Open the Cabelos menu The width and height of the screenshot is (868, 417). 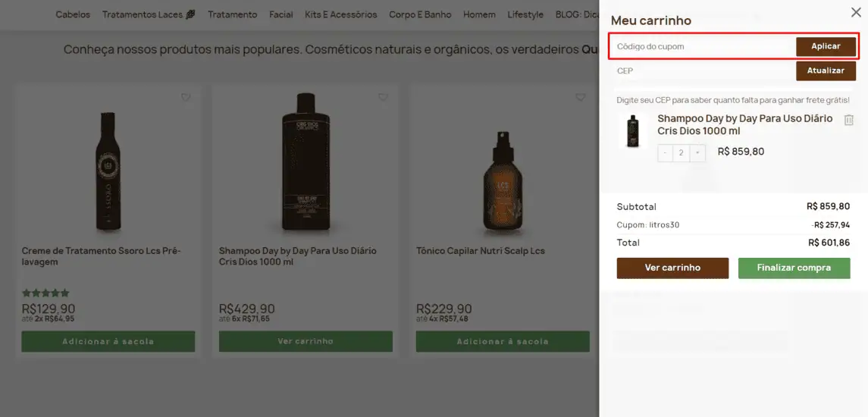click(x=73, y=15)
